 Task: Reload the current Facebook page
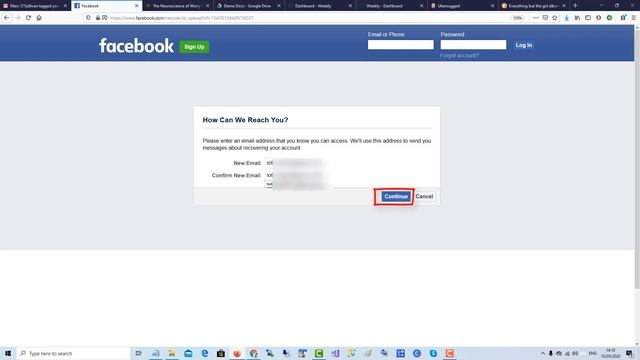click(x=28, y=18)
